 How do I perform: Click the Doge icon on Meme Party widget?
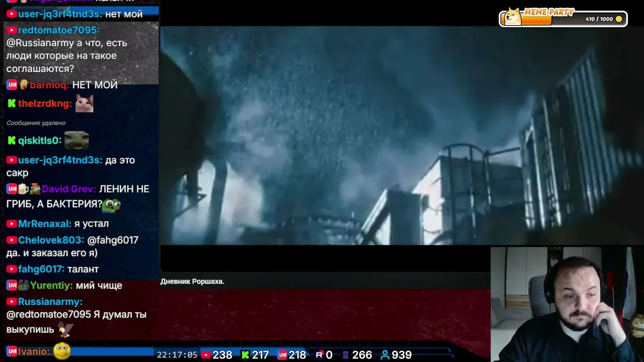click(513, 16)
